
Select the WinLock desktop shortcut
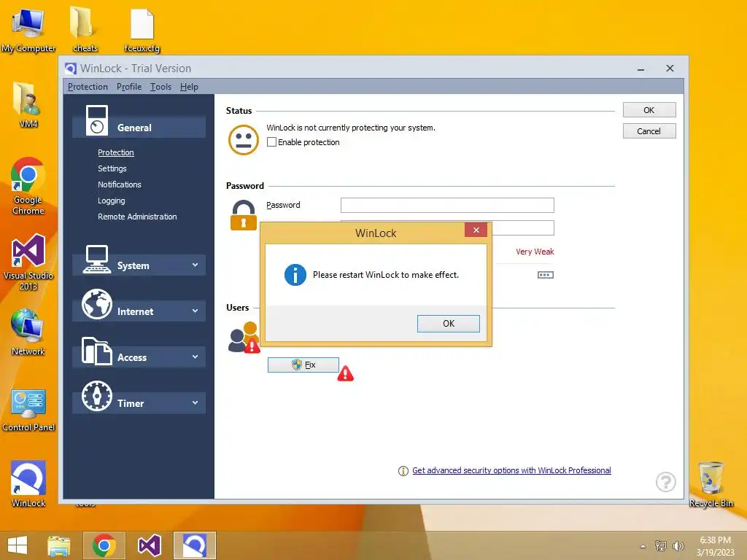[28, 483]
